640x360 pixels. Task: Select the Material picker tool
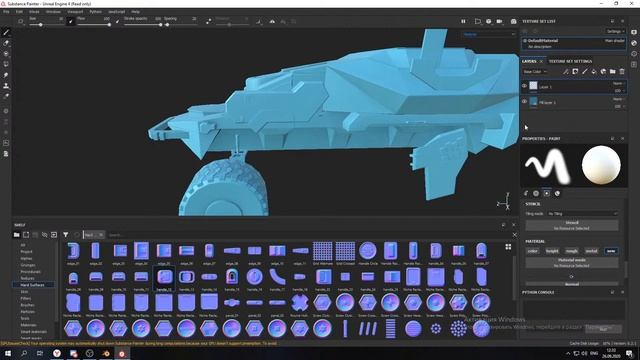pos(6,96)
